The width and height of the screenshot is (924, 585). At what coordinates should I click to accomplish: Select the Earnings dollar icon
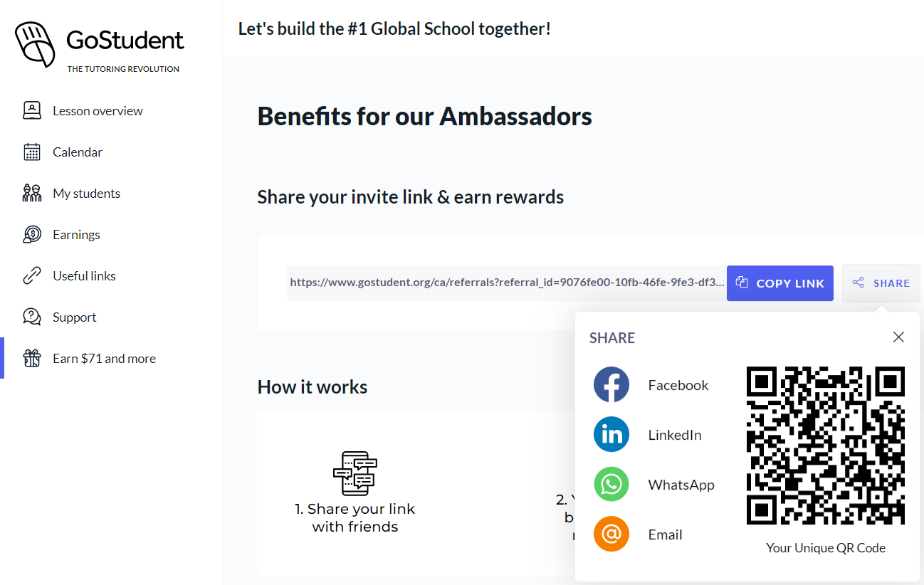[32, 235]
